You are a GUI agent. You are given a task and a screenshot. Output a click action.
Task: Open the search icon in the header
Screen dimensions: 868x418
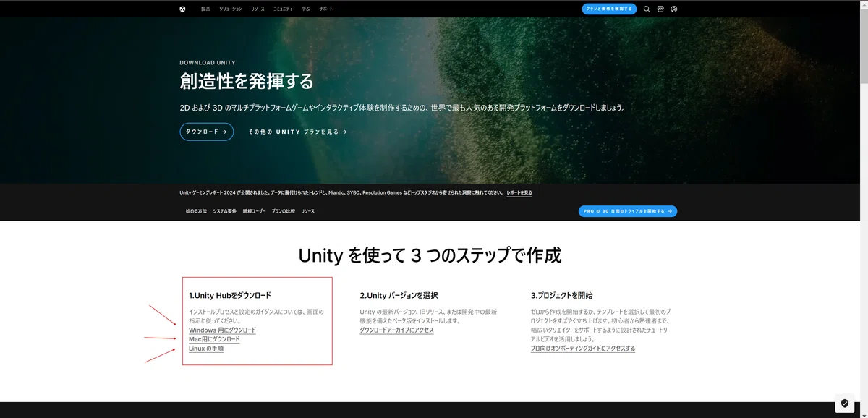[647, 9]
